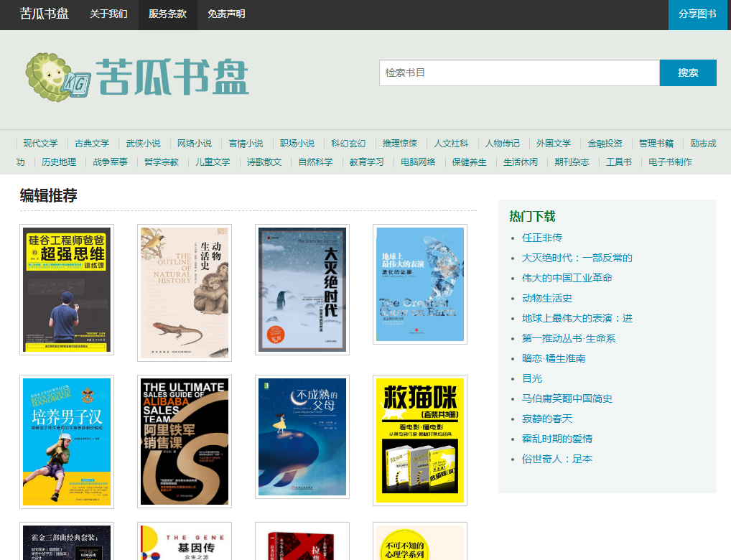Click the 苦瓜书盘 logo image
731x560 pixels.
[136, 74]
